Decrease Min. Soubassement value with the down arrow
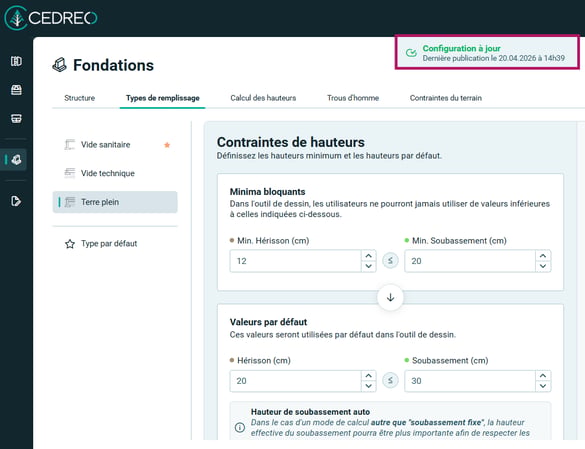The width and height of the screenshot is (585, 449). [543, 266]
